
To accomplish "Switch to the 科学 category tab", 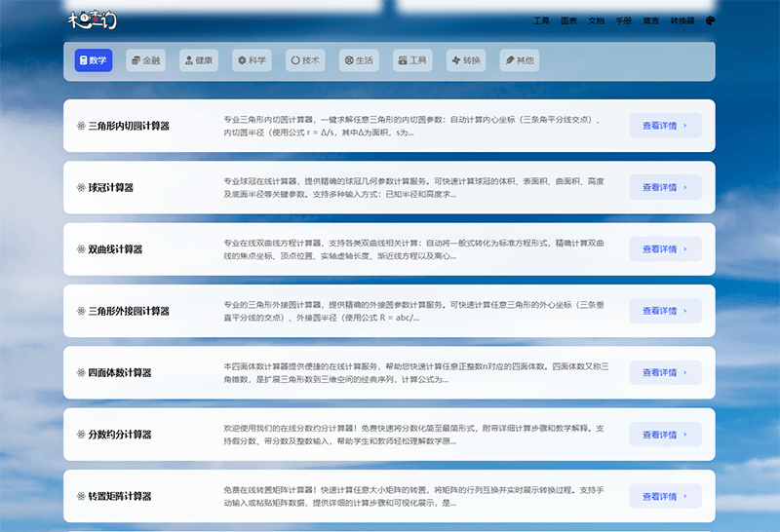I will click(252, 60).
